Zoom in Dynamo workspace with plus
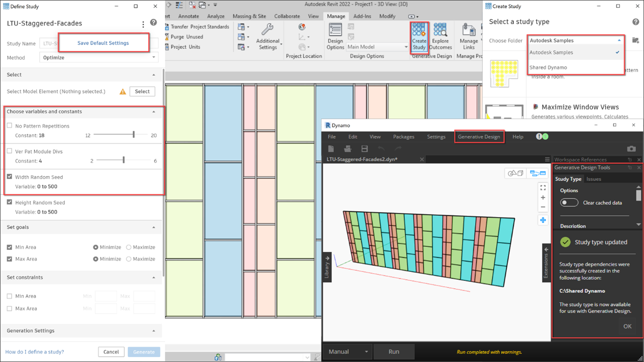Viewport: 644px width, 362px height. (543, 197)
